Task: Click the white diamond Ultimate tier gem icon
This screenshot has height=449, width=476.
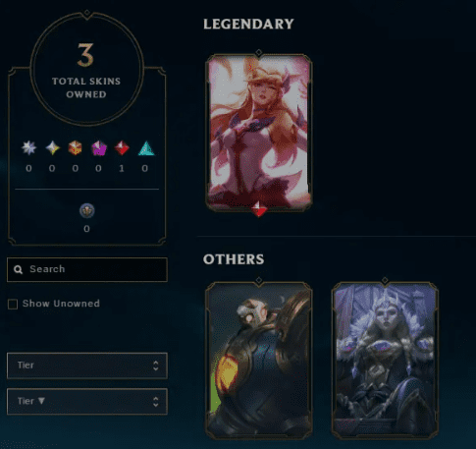Action: [52, 148]
